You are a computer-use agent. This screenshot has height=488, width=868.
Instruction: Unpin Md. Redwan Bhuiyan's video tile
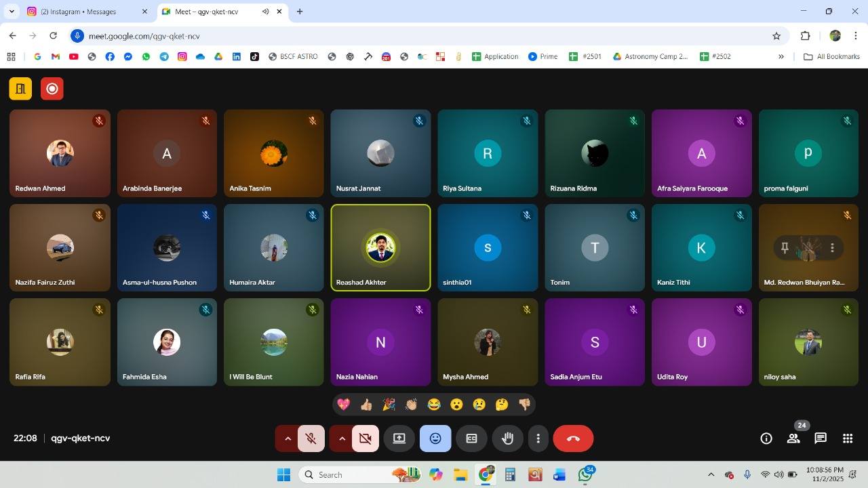click(x=785, y=248)
